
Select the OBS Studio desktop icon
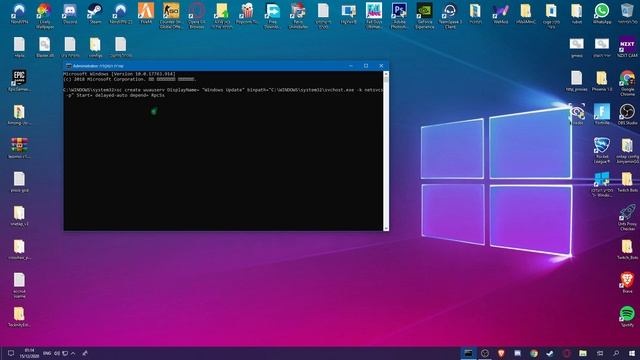tap(627, 114)
